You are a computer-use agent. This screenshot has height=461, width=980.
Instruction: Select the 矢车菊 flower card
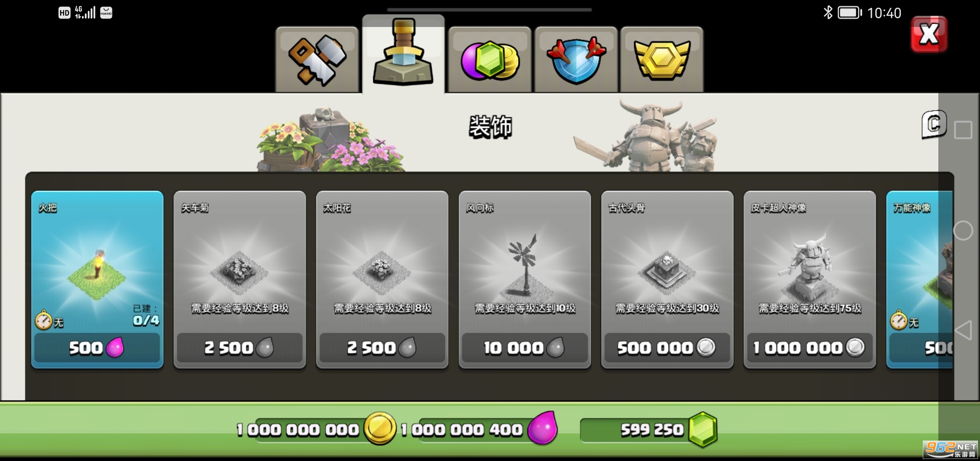coord(240,280)
